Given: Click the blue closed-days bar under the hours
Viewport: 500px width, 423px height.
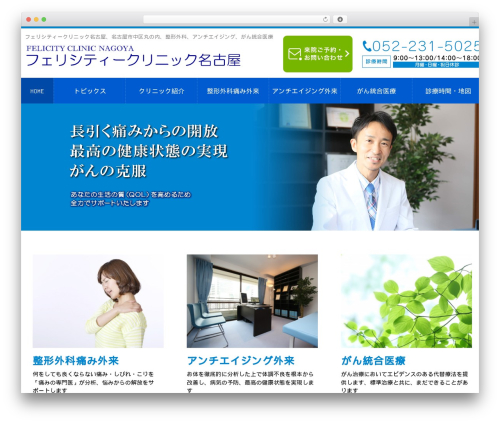Looking at the screenshot, I should 436,65.
